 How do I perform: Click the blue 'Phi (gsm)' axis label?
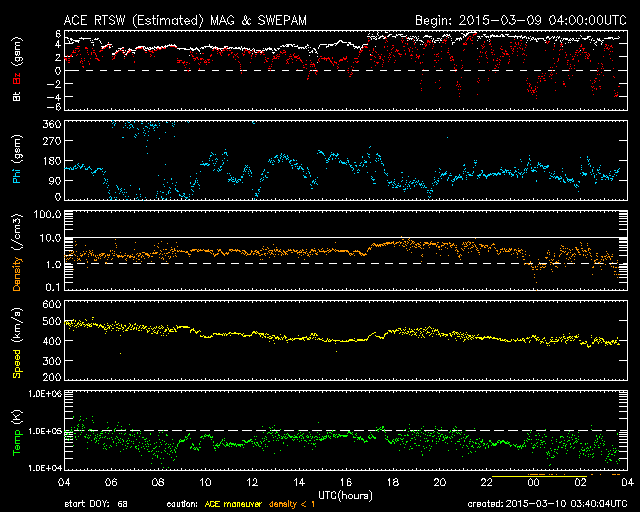tap(15, 162)
